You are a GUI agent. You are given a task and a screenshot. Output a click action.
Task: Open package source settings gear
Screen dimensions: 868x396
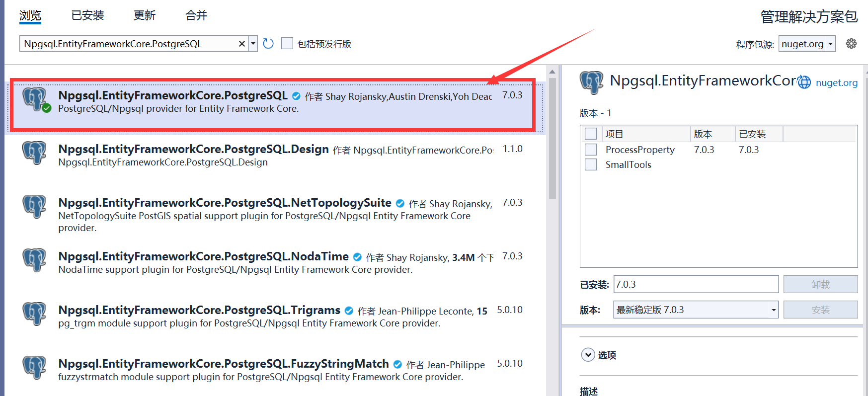click(x=851, y=44)
